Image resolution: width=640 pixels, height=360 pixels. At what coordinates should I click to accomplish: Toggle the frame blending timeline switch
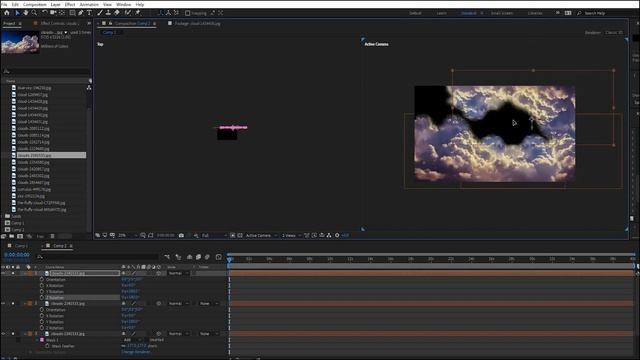(198, 257)
